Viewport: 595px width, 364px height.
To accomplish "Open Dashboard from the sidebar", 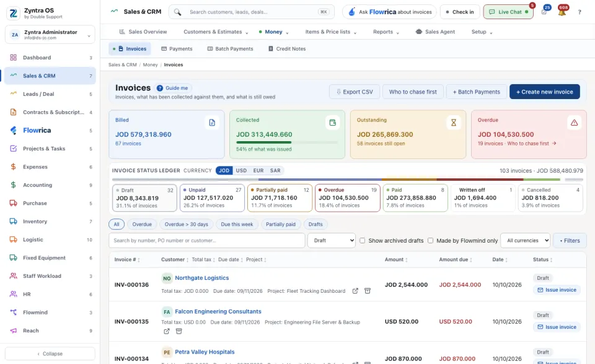I will (x=50, y=58).
